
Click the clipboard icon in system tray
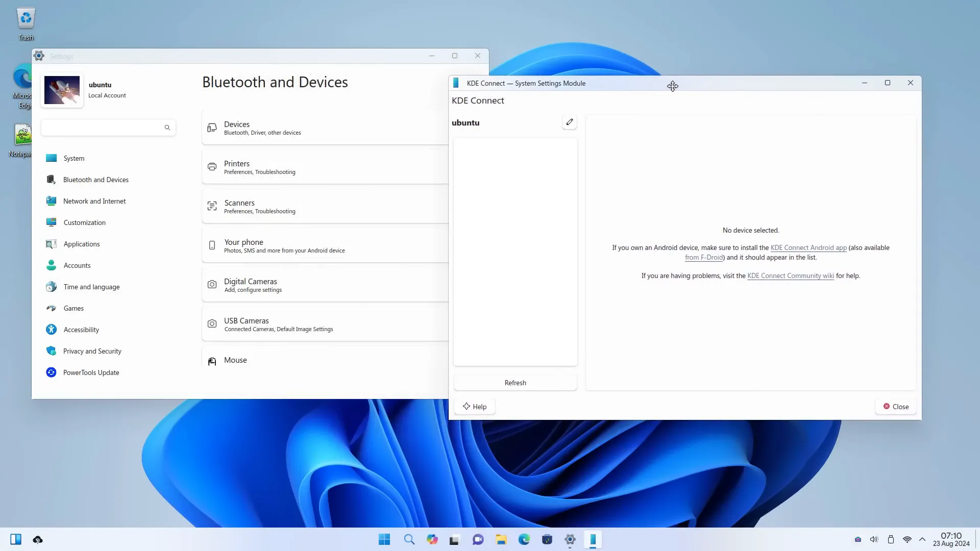click(x=891, y=539)
